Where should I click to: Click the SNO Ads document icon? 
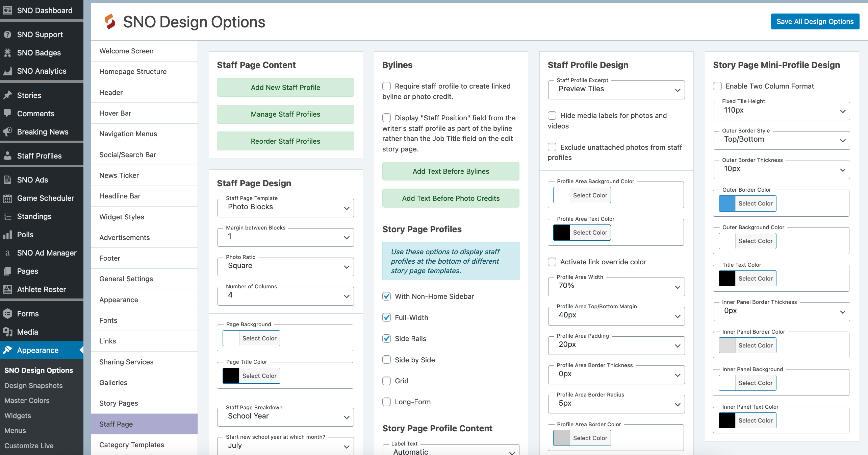7,180
